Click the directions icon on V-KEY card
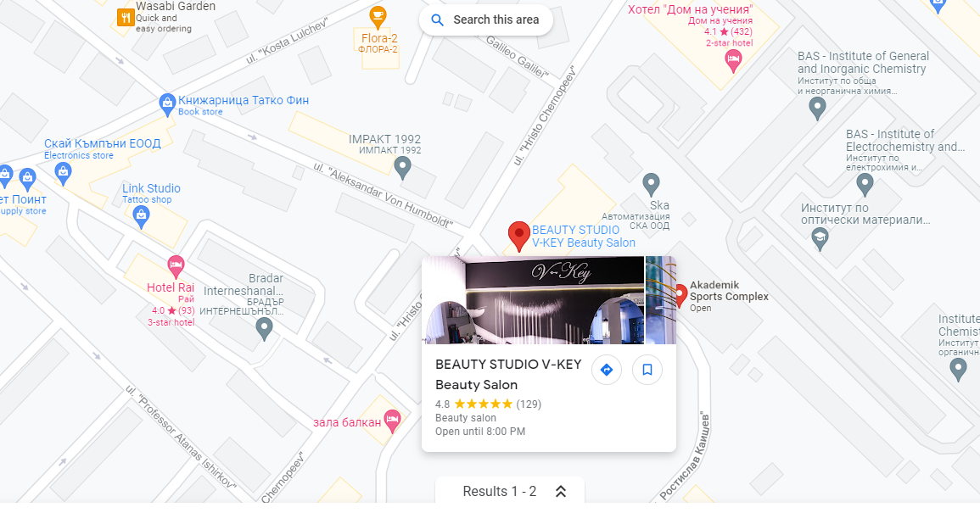980x513 pixels. click(x=607, y=370)
